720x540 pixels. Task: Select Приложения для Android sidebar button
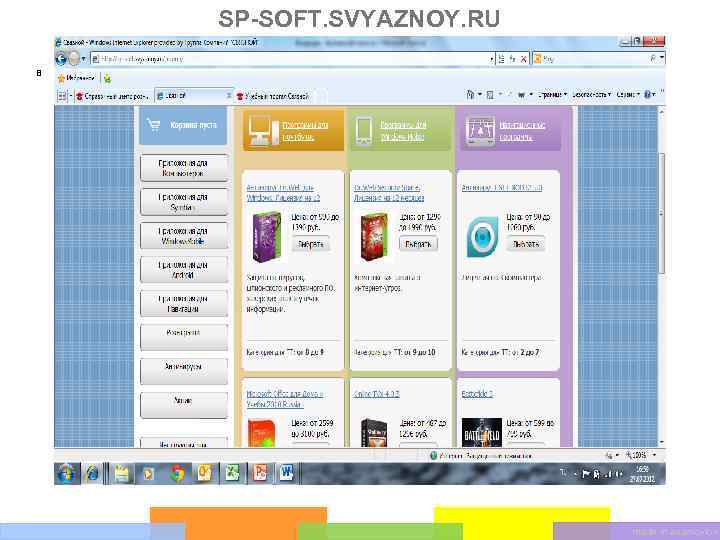183,270
